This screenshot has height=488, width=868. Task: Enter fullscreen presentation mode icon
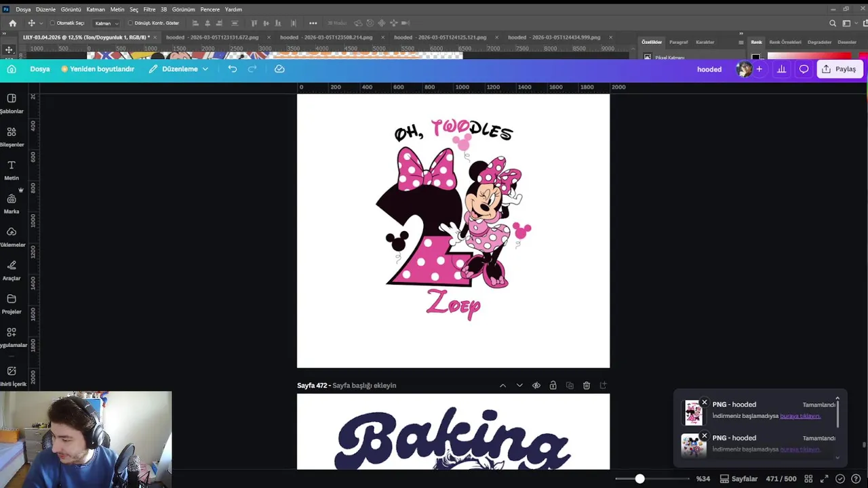click(825, 479)
